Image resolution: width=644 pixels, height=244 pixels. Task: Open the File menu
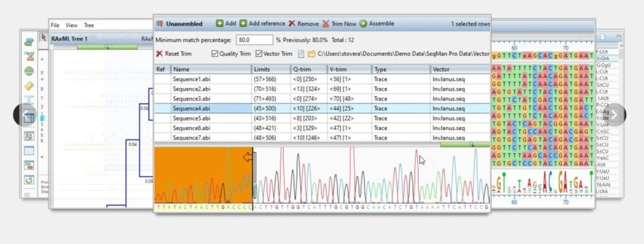[x=55, y=25]
